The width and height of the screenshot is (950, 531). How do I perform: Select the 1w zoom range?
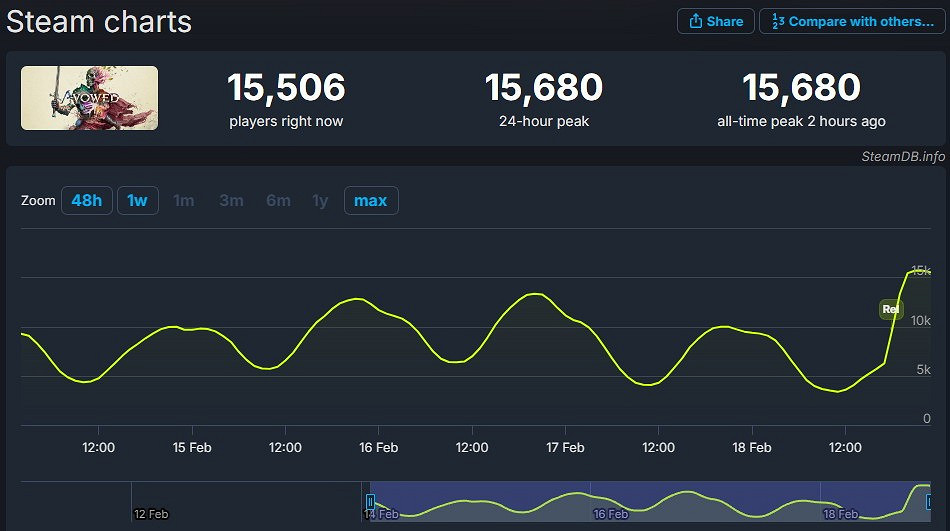click(x=137, y=201)
